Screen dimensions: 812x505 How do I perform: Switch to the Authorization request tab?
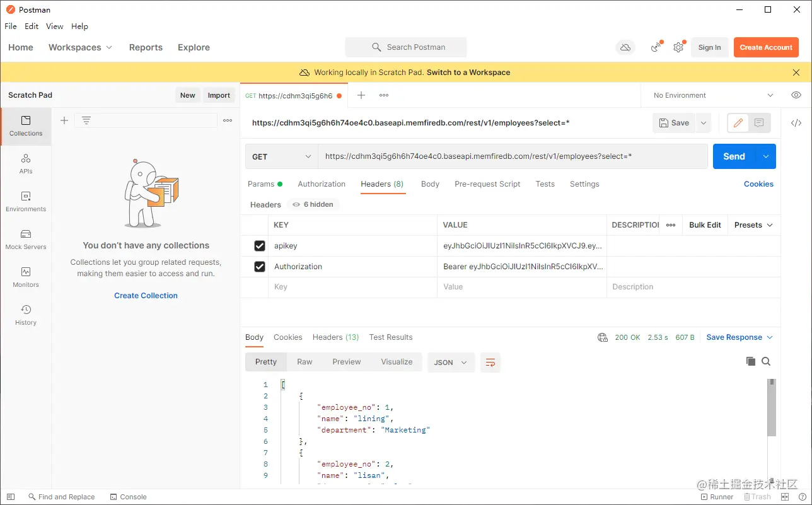pos(322,184)
